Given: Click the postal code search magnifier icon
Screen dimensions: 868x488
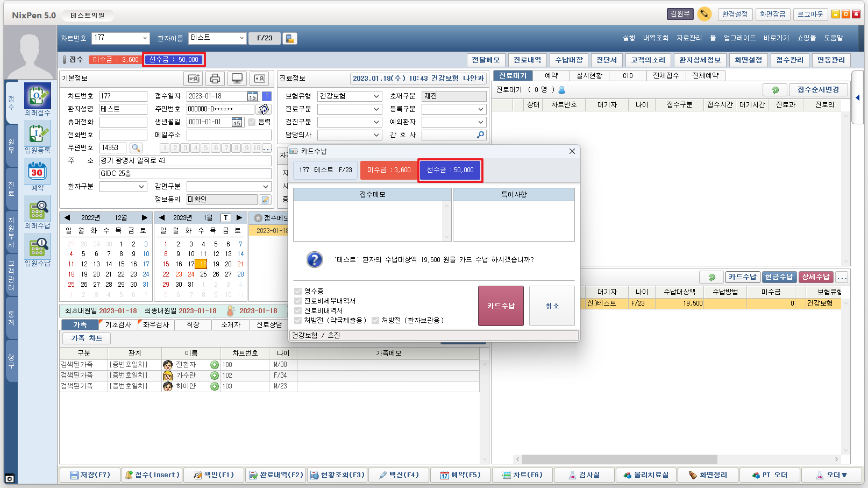Looking at the screenshot, I should pos(136,148).
